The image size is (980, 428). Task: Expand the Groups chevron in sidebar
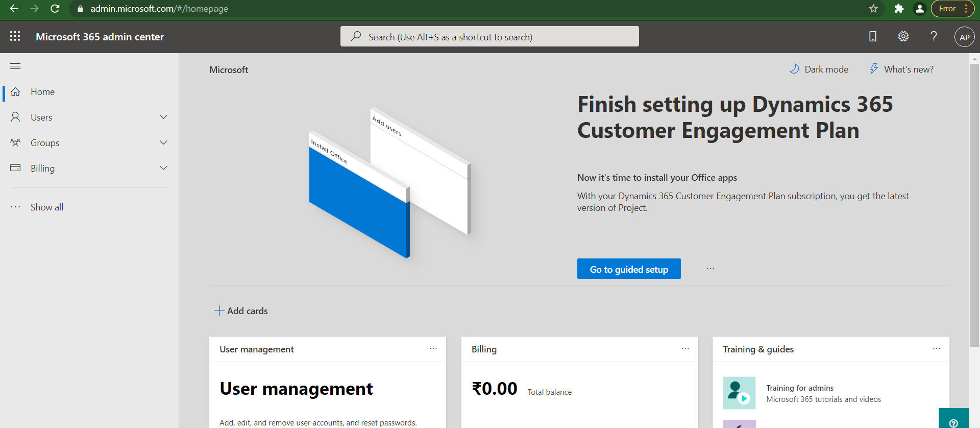[x=163, y=142]
